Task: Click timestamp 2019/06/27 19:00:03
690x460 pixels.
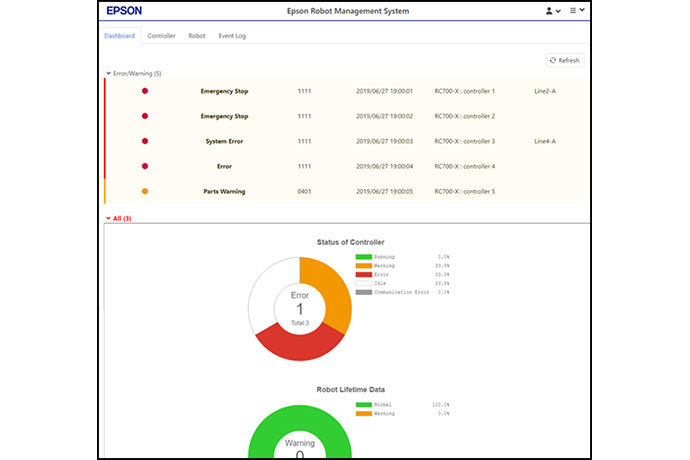Action: (x=385, y=141)
